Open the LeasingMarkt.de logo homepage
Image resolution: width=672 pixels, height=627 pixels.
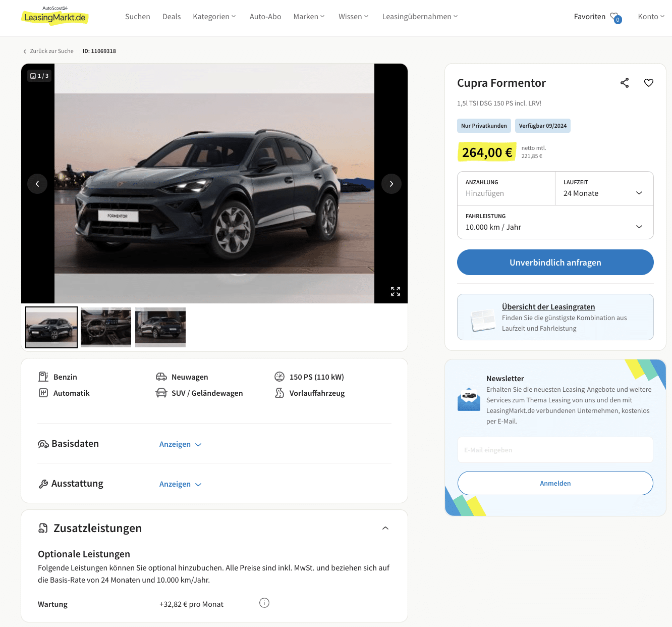click(55, 16)
